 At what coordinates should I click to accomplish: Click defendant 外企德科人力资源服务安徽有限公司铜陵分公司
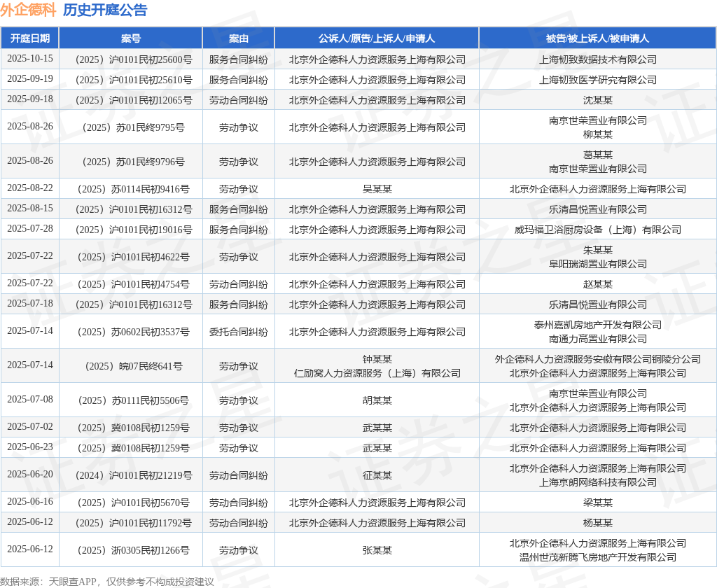[598, 359]
